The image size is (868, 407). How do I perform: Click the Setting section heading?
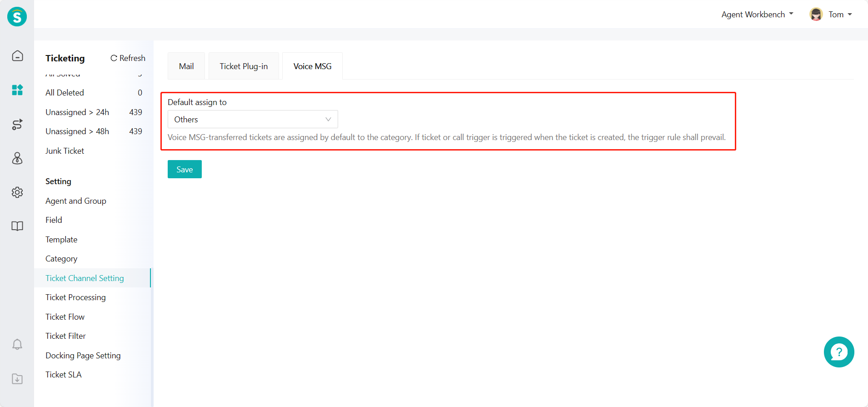58,181
